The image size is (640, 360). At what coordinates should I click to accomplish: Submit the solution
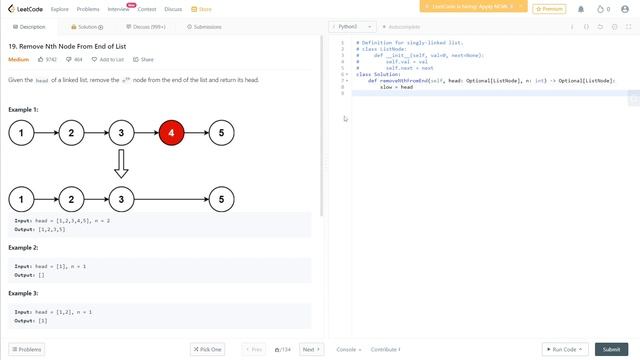pyautogui.click(x=611, y=349)
